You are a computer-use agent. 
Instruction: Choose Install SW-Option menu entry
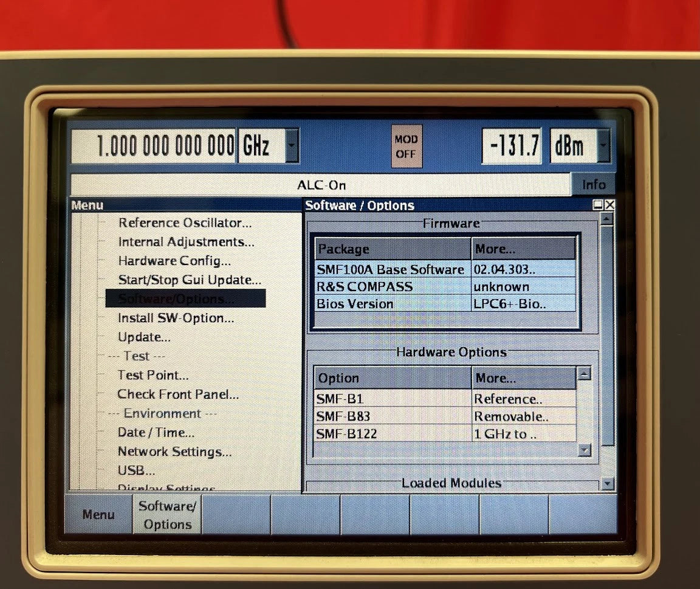coord(176,318)
